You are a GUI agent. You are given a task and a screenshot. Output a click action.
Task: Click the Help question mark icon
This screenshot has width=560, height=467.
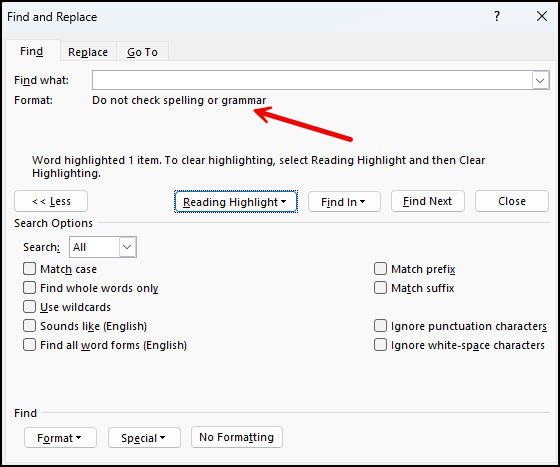point(497,16)
